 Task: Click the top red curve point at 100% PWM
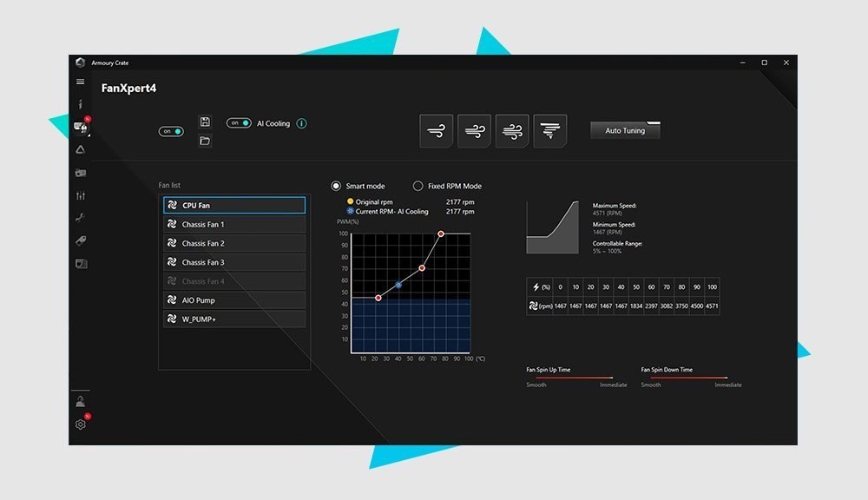point(441,234)
